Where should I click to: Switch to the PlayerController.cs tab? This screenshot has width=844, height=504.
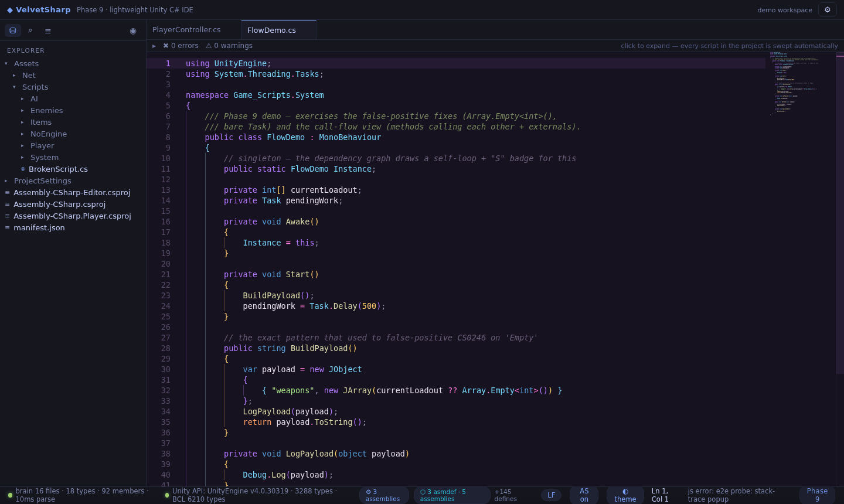point(193,30)
